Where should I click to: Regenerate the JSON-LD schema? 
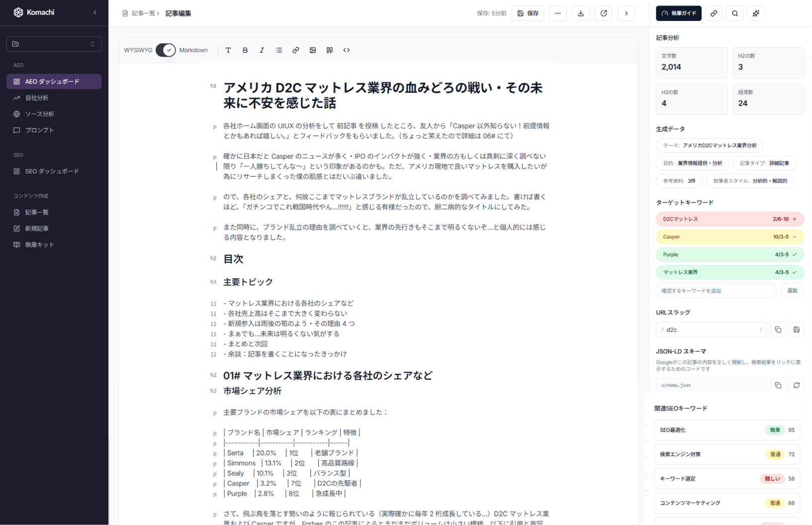(797, 385)
